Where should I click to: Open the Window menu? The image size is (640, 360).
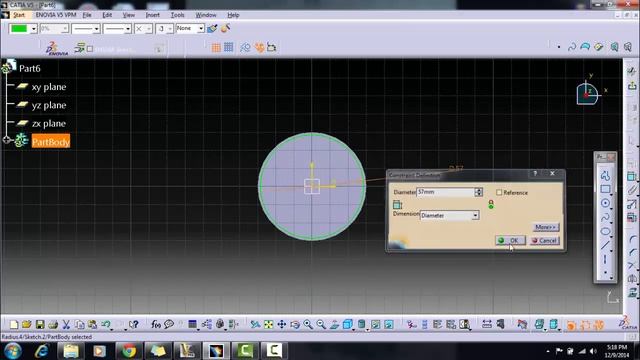coord(206,15)
